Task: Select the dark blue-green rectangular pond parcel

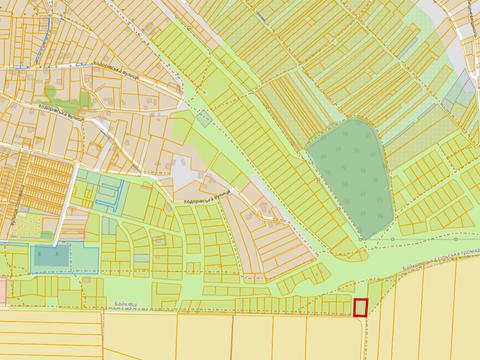Action: point(50,256)
